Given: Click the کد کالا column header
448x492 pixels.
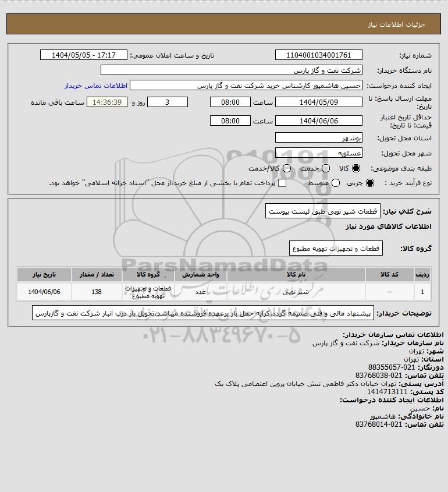Looking at the screenshot, I should 389,275.
